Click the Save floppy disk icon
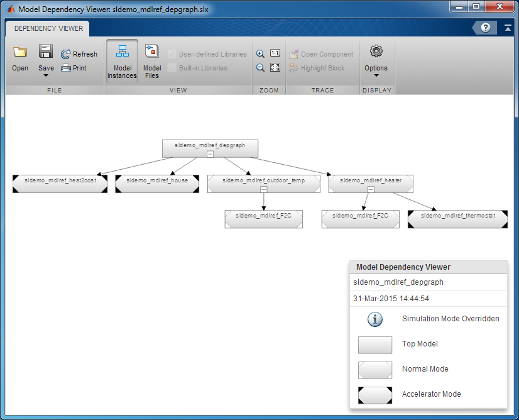 (46, 52)
